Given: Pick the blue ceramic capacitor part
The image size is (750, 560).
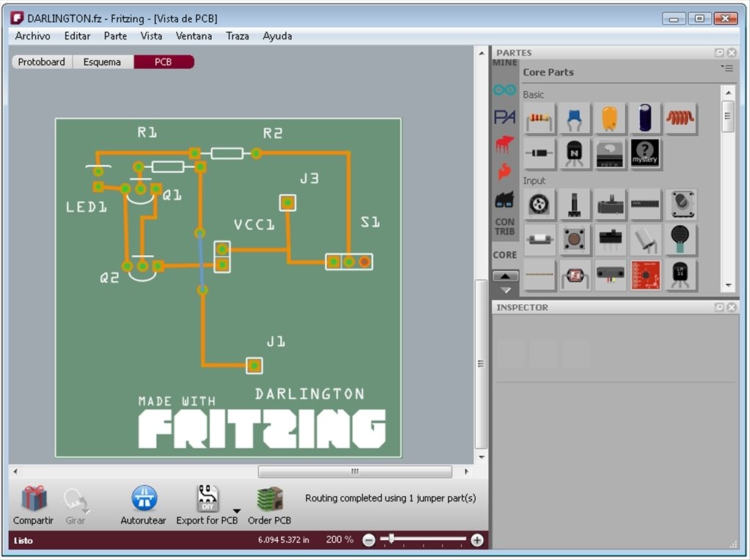Looking at the screenshot, I should [575, 118].
